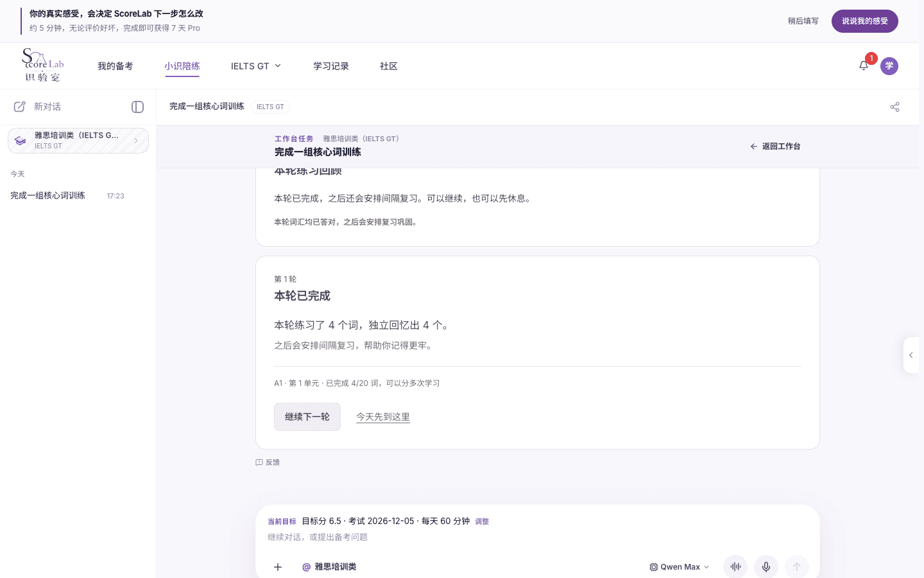
Task: Click the back arrow to workbench
Action: (754, 146)
